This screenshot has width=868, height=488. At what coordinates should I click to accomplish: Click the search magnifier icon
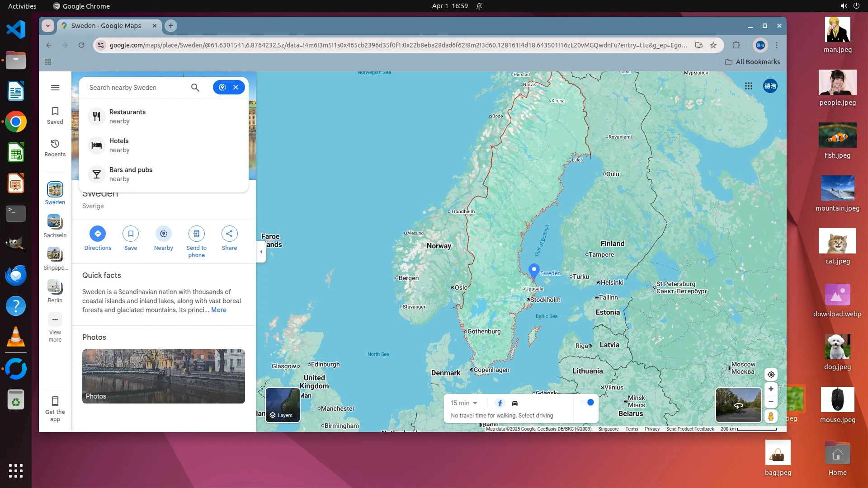point(195,88)
